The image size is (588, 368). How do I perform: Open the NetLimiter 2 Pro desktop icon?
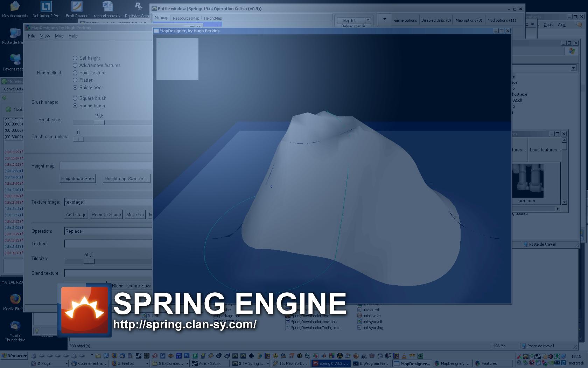pos(46,7)
